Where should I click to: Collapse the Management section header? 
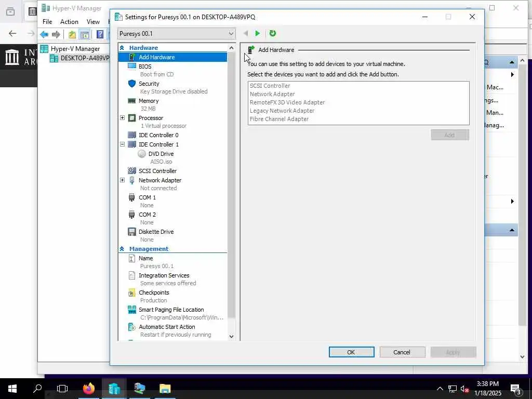(122, 249)
